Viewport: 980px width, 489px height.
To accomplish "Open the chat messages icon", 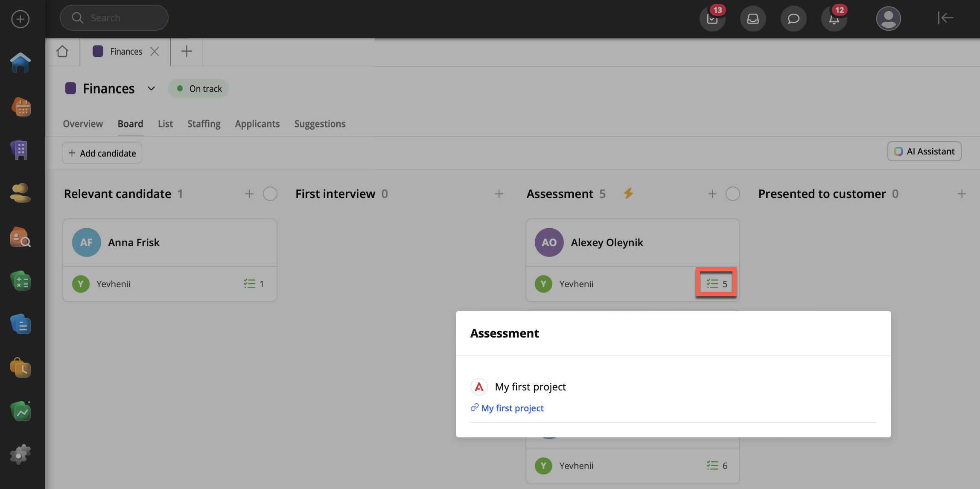I will pyautogui.click(x=793, y=18).
